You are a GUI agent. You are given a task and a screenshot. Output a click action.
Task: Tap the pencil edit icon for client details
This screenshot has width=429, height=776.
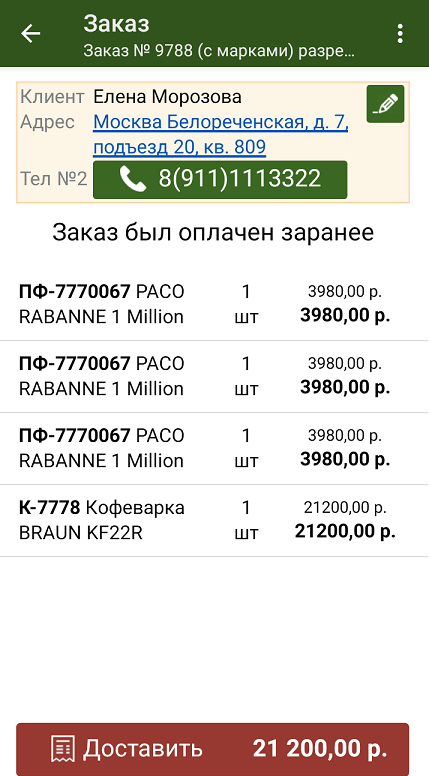coord(385,104)
